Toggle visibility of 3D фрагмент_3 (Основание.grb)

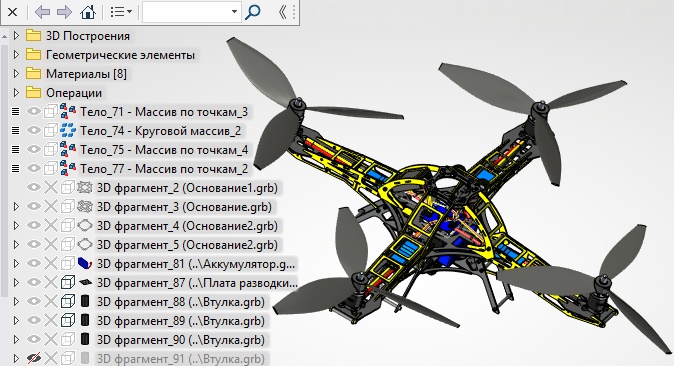click(34, 206)
